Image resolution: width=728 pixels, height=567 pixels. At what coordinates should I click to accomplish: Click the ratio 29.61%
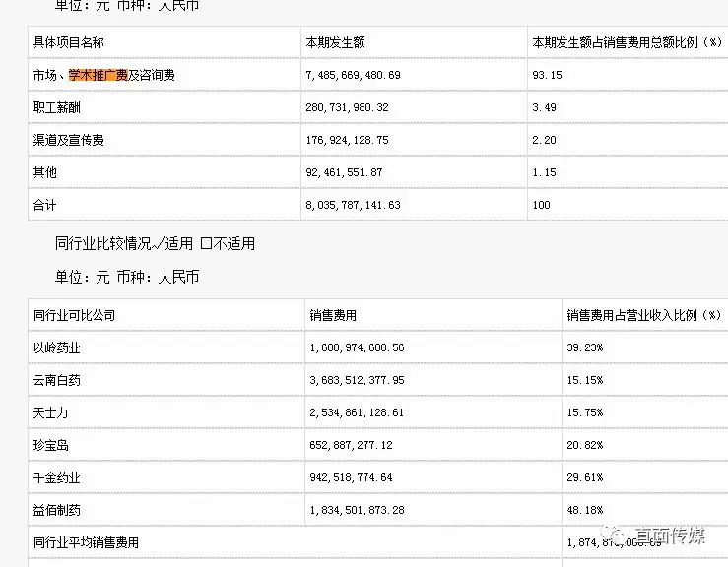click(584, 477)
